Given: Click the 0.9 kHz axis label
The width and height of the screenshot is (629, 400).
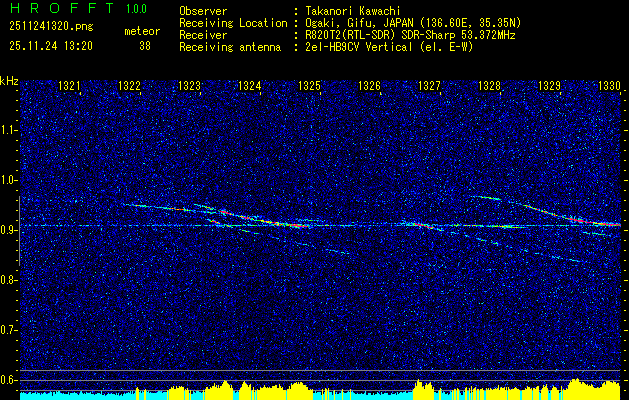Looking at the screenshot, I should click(7, 230).
